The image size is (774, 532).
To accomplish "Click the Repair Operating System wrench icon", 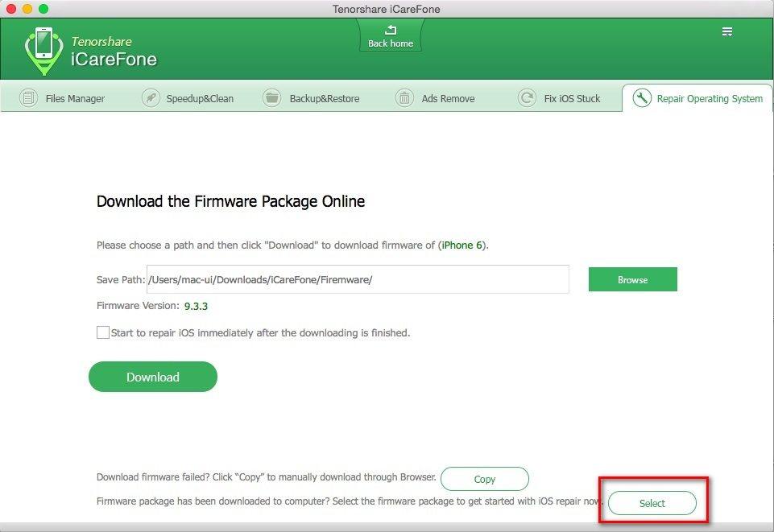I will coord(642,97).
